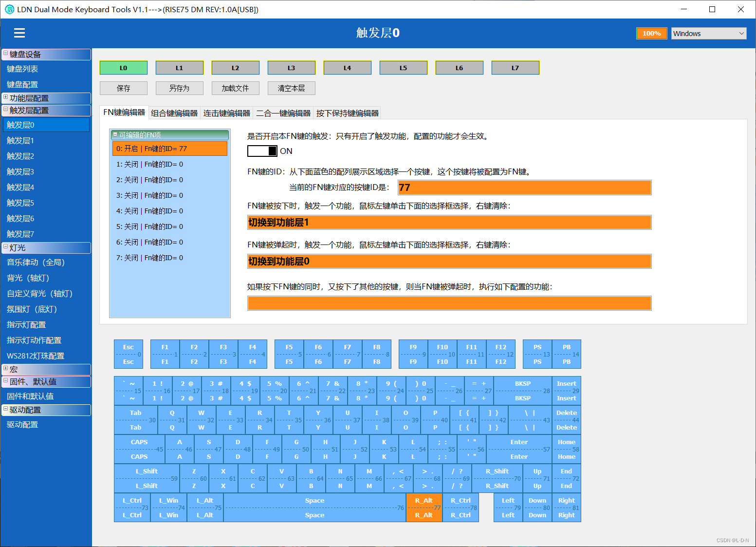
Task: Select layer L1 button
Action: [180, 68]
